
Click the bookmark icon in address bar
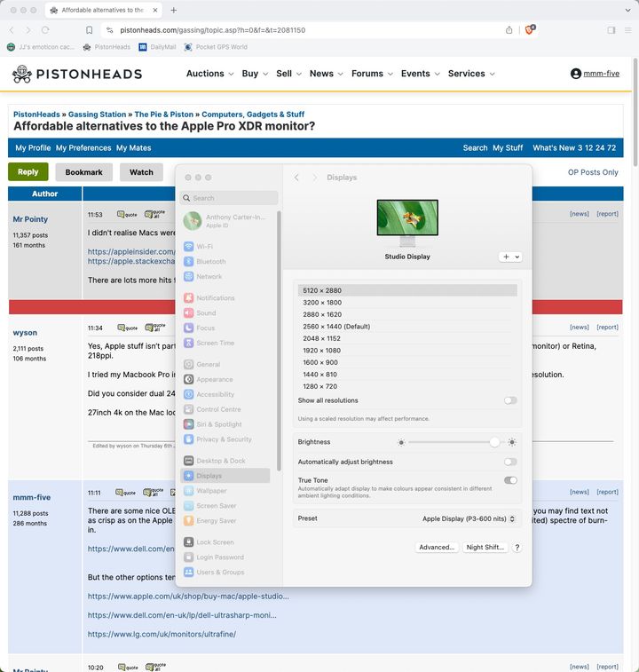[89, 30]
